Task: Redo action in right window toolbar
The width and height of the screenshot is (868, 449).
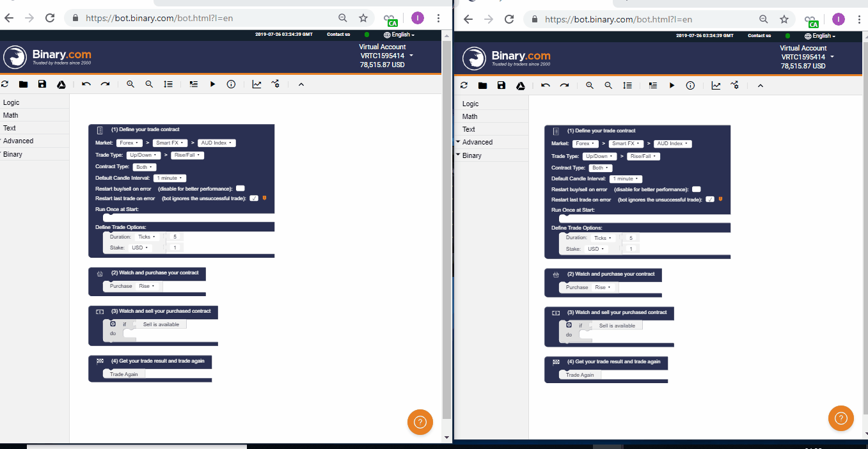Action: click(564, 86)
